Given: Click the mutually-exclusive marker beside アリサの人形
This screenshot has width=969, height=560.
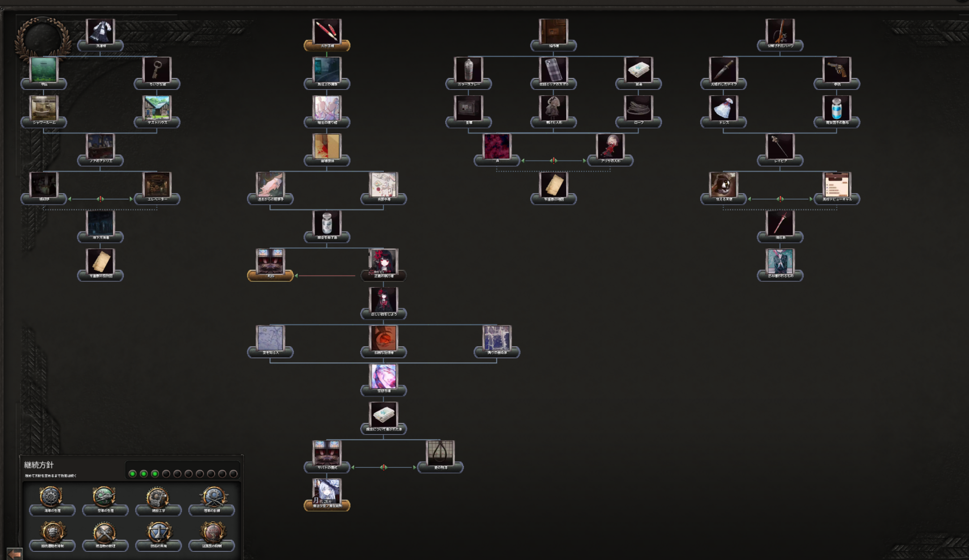Looking at the screenshot, I should click(x=554, y=161).
